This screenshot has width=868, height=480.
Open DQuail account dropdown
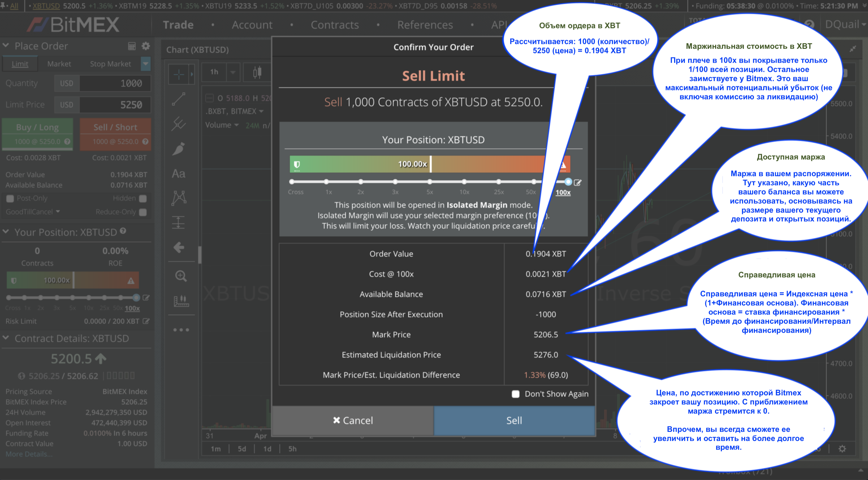[x=845, y=24]
